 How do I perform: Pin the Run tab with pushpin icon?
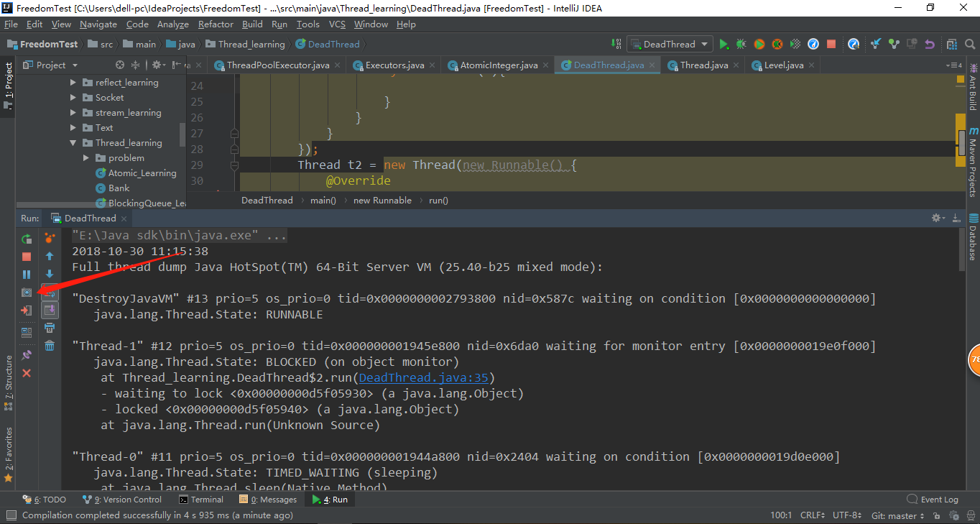(x=27, y=355)
